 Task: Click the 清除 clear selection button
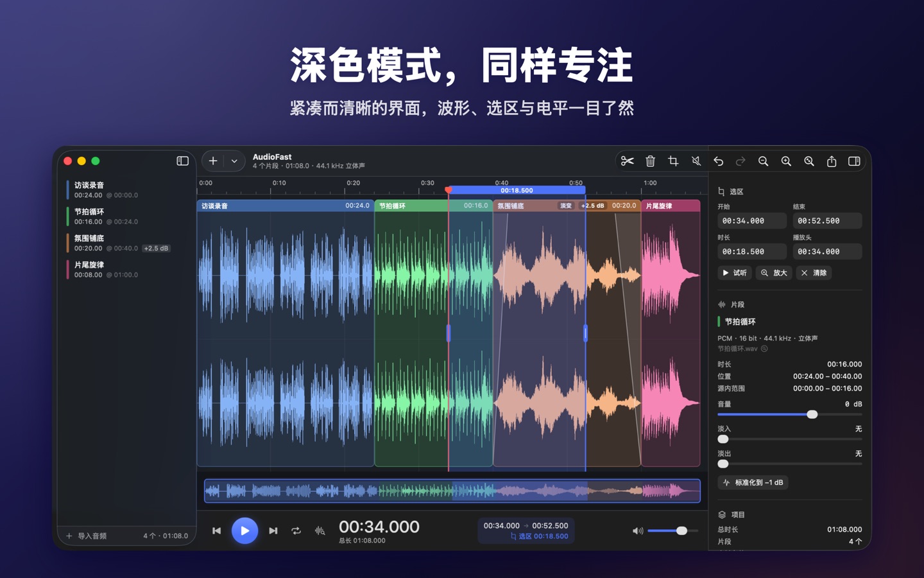pyautogui.click(x=814, y=273)
